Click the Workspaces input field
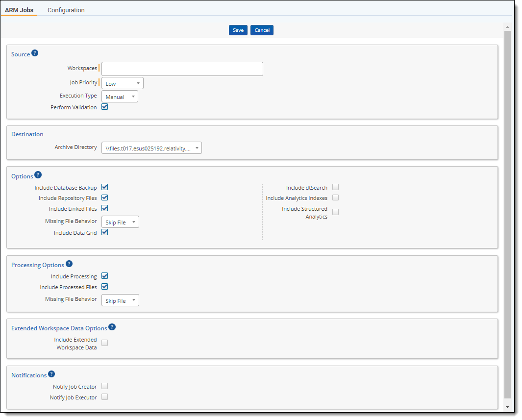The width and height of the screenshot is (522, 420). click(182, 69)
